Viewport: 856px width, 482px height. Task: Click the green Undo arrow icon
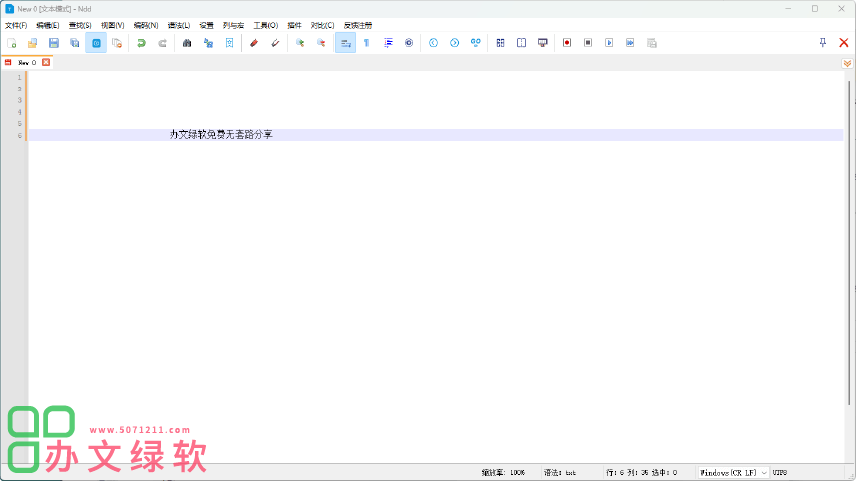[x=141, y=43]
